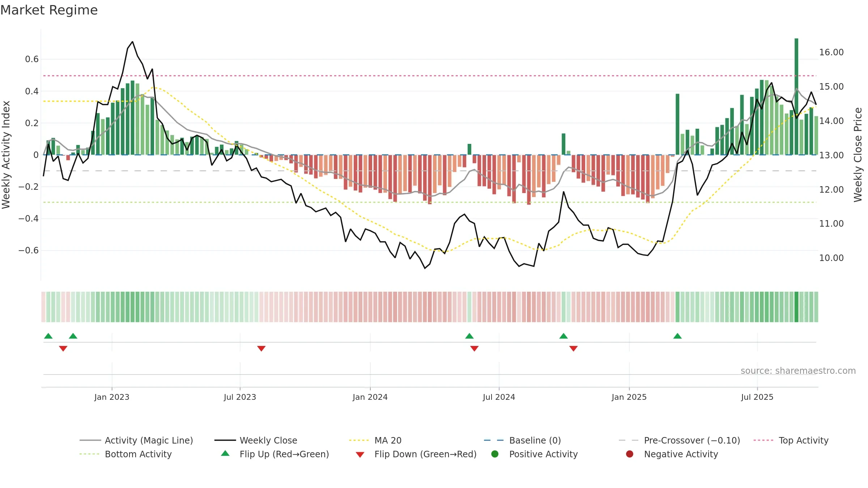Click the pale green regime strip cell mid-2024
This screenshot has width=868, height=488.
(469, 307)
